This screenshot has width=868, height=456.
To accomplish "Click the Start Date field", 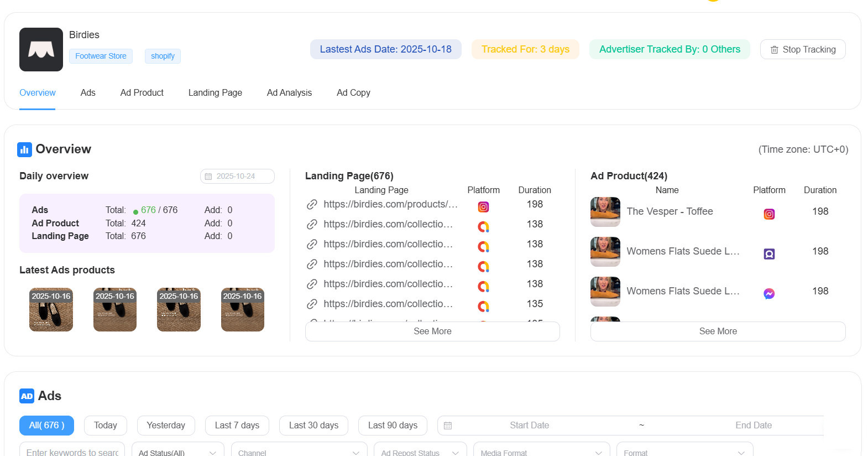I will (x=529, y=426).
